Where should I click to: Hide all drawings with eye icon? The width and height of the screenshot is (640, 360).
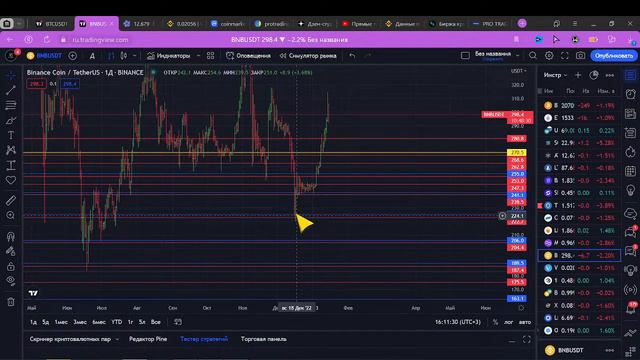[11, 280]
